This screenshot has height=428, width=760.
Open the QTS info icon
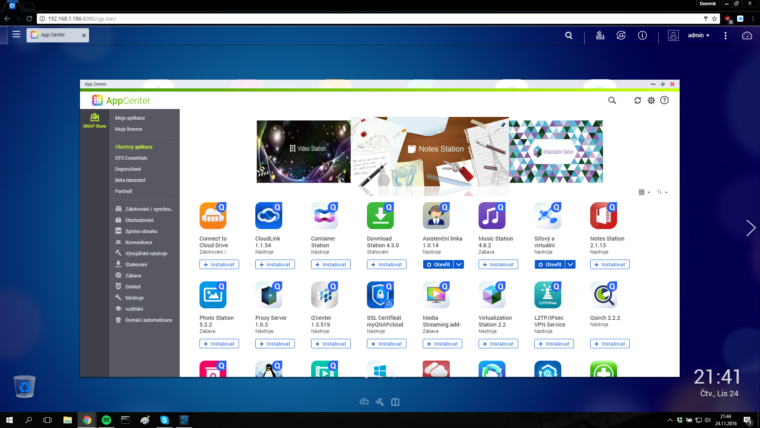[x=642, y=35]
